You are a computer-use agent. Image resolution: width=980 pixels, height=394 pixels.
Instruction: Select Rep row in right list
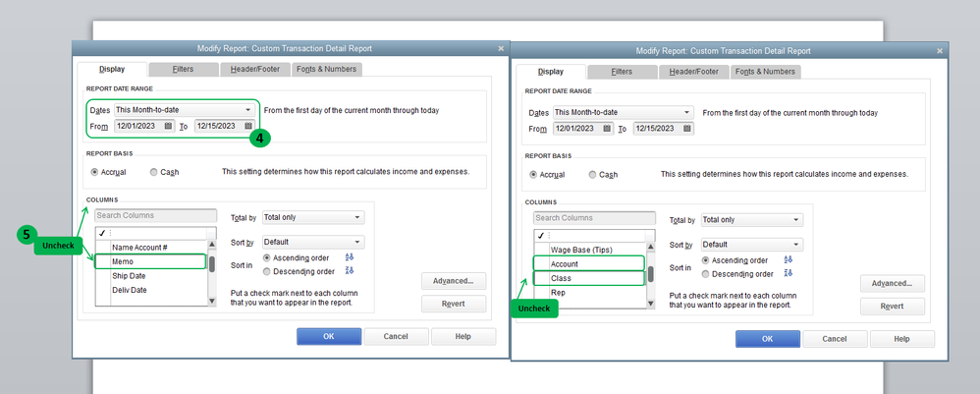(x=590, y=293)
